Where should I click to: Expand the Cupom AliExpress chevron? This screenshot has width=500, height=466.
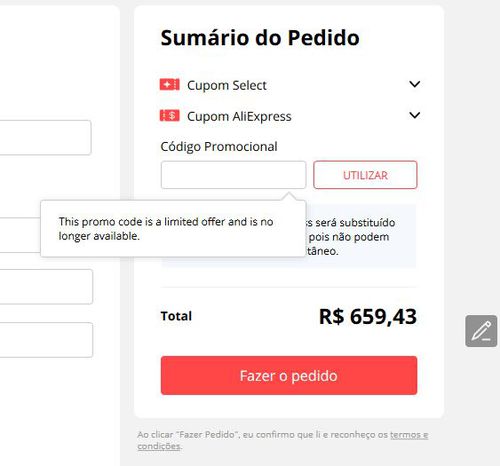[414, 115]
